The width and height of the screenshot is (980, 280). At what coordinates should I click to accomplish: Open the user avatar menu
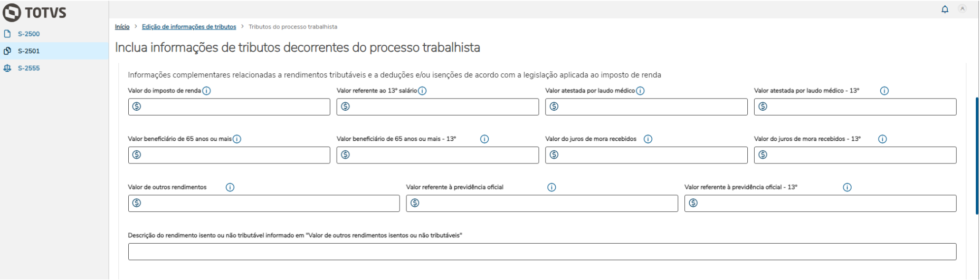click(963, 9)
